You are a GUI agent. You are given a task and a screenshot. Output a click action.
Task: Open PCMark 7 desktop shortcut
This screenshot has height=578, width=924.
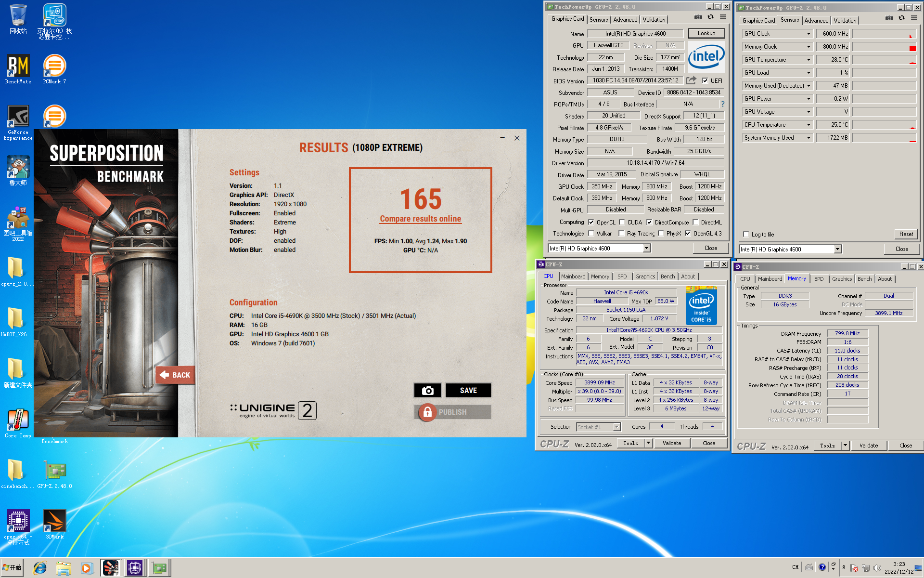coord(54,69)
